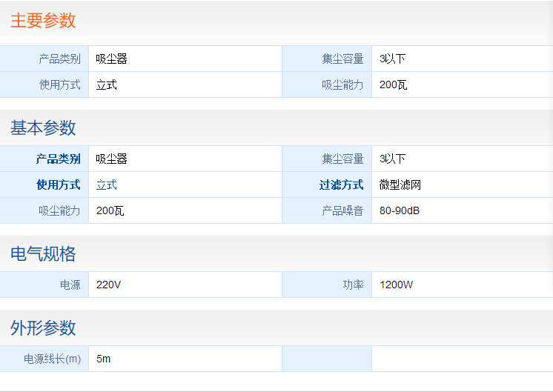
Task: Click the 微型滤网 filter value
Action: (400, 185)
